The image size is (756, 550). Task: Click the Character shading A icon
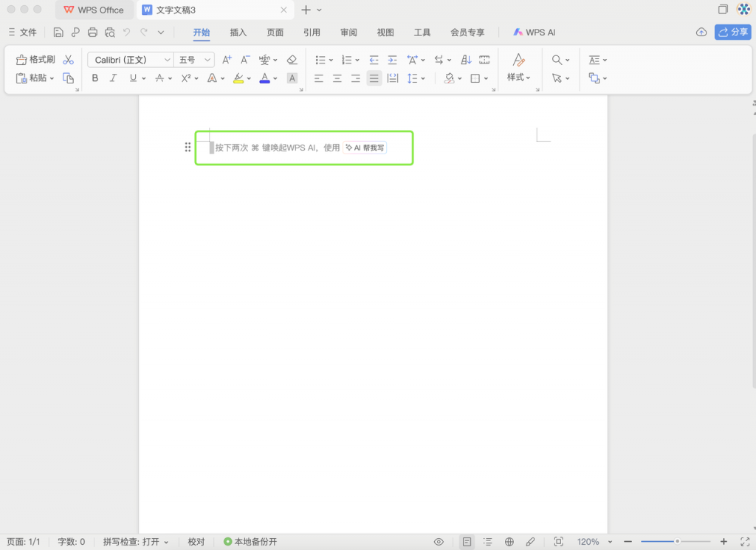click(x=292, y=78)
